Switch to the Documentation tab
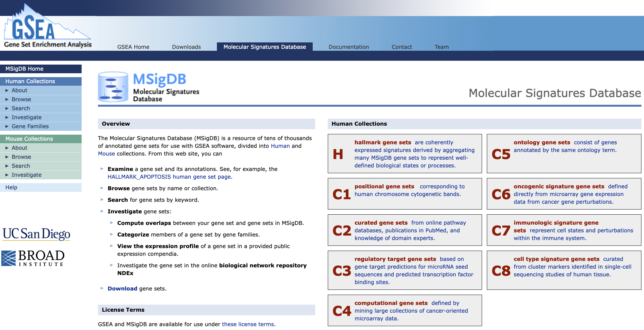644x330 pixels. tap(349, 47)
